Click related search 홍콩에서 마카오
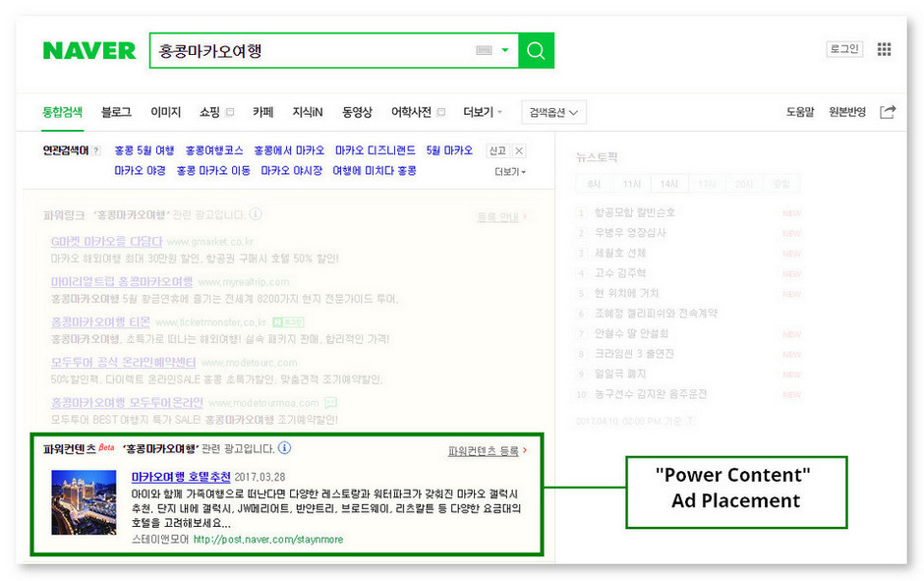 click(x=289, y=150)
